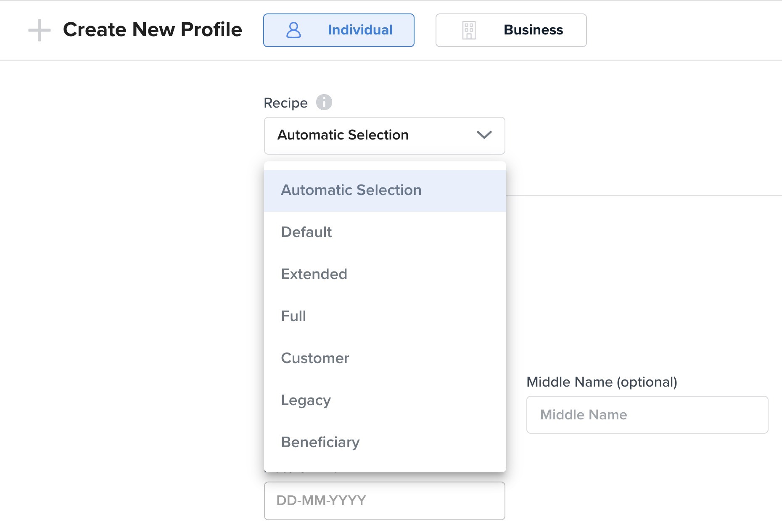
Task: Pick the Beneficiary recipe option
Action: point(320,442)
